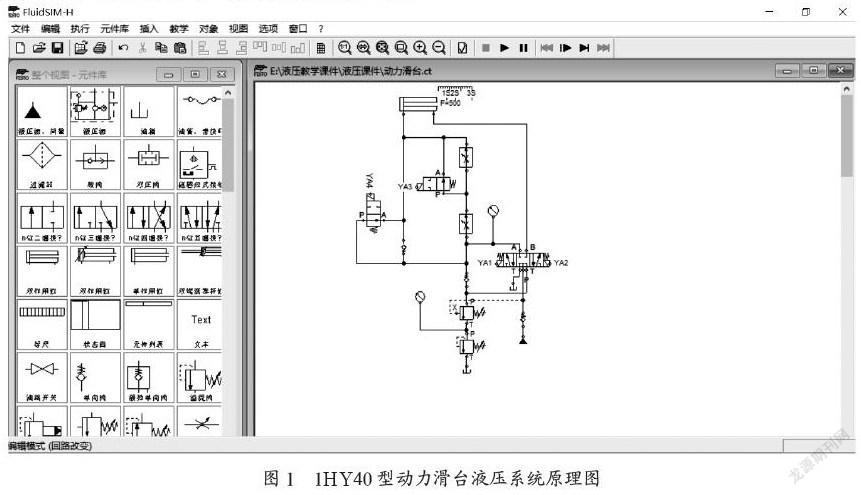Screen dimensions: 861x495
Task: Click the zoom 1:1 magnifier icon
Action: [x=344, y=48]
